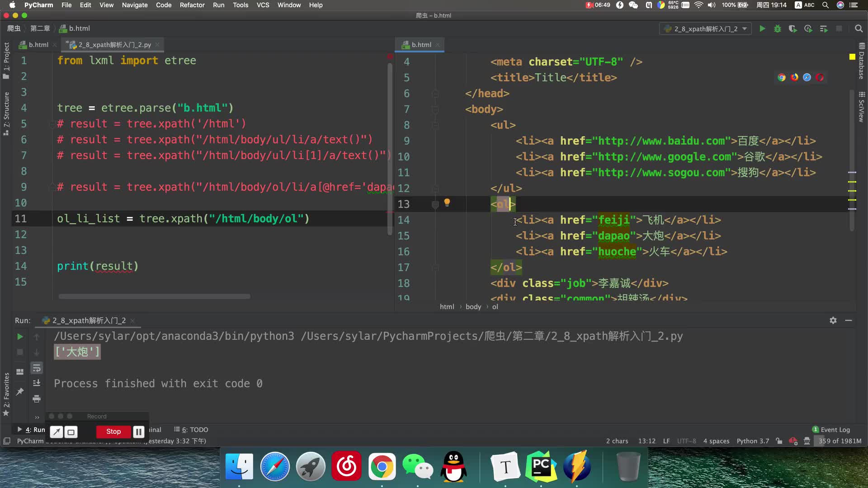Open b.html in the Chrome browser icon
Image resolution: width=868 pixels, height=488 pixels.
[782, 78]
